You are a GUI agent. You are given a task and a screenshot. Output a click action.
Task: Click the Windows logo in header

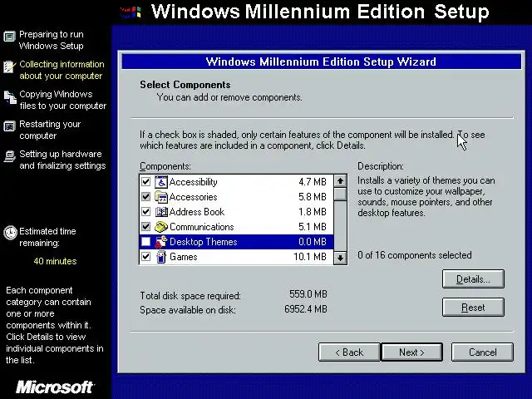(x=131, y=12)
